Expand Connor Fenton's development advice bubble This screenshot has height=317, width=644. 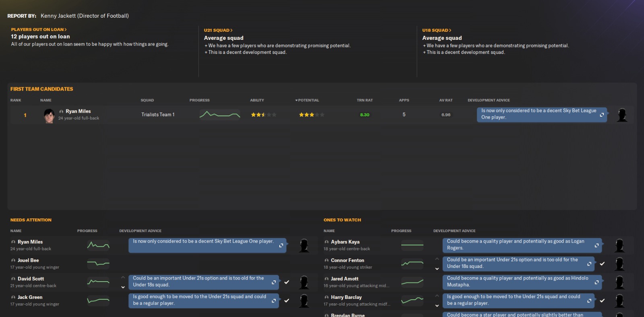[589, 264]
